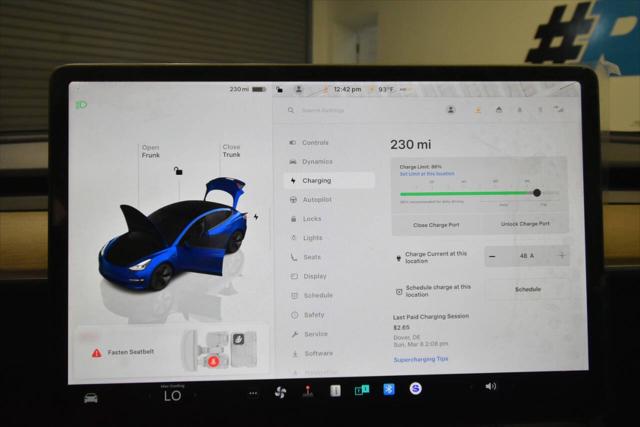Open the owner's manual info app
The height and width of the screenshot is (427, 640).
[x=335, y=391]
